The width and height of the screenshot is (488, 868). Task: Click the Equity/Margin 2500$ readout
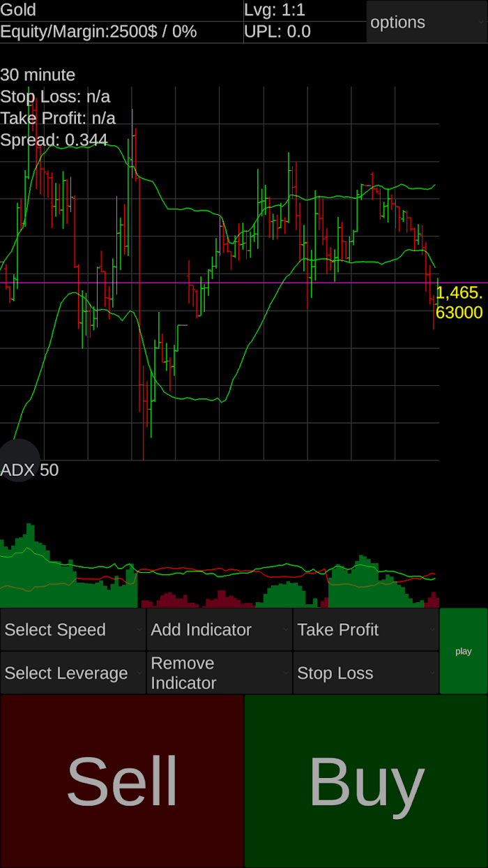(98, 32)
